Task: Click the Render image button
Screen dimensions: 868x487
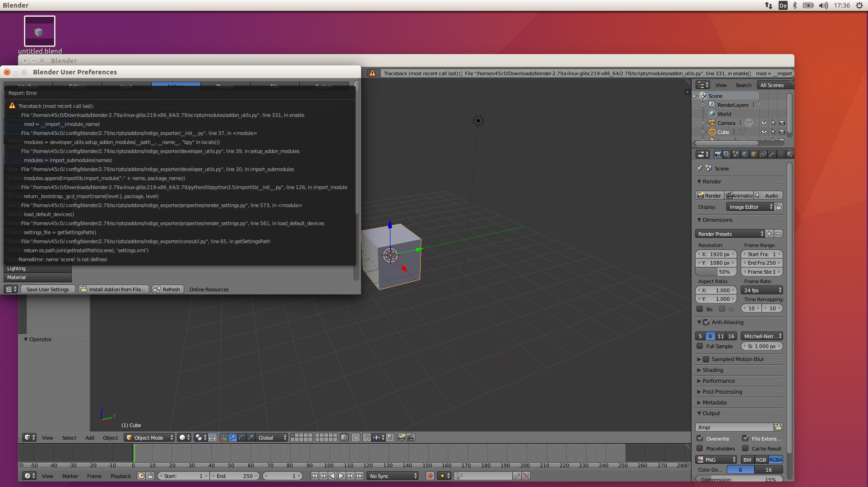Action: pos(710,195)
